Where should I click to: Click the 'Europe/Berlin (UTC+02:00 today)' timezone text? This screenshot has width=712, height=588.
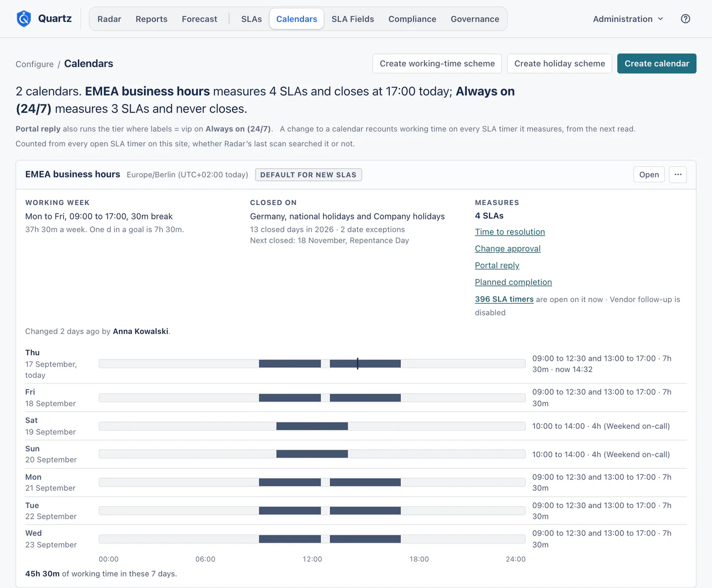(188, 175)
